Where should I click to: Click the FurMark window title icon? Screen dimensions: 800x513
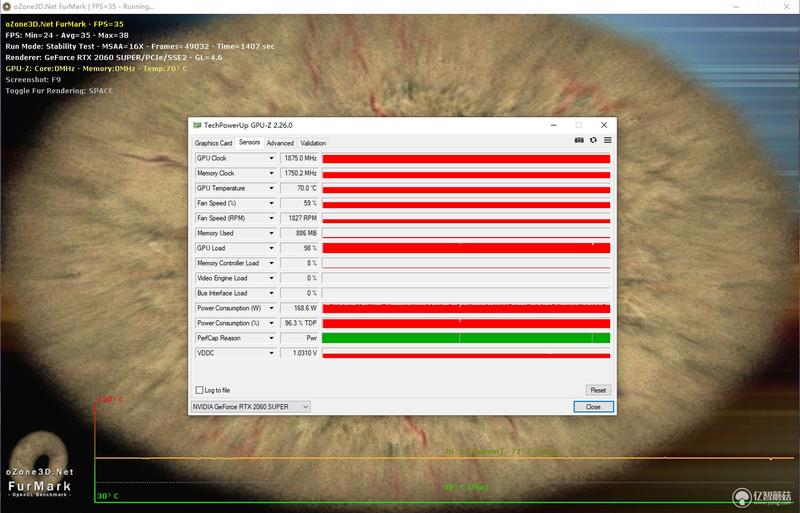point(7,7)
